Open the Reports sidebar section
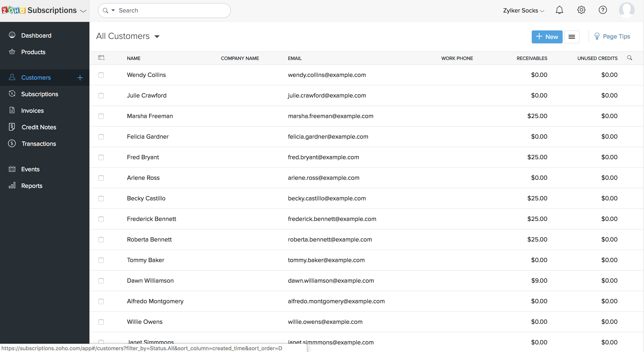The image size is (644, 352). 32,186
